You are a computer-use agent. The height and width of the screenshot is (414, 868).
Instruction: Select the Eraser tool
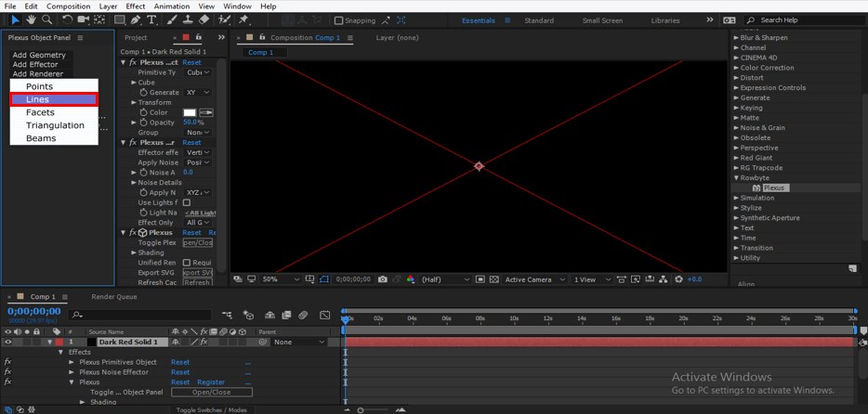coord(204,19)
